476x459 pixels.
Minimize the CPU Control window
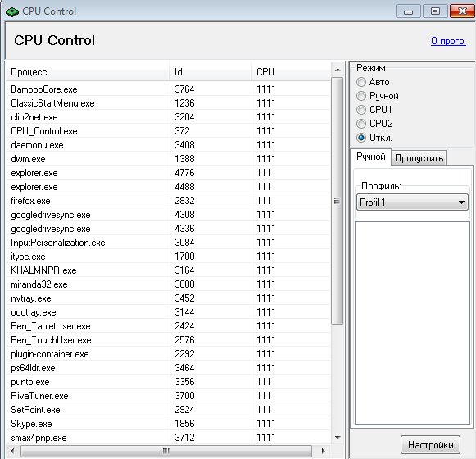click(408, 11)
